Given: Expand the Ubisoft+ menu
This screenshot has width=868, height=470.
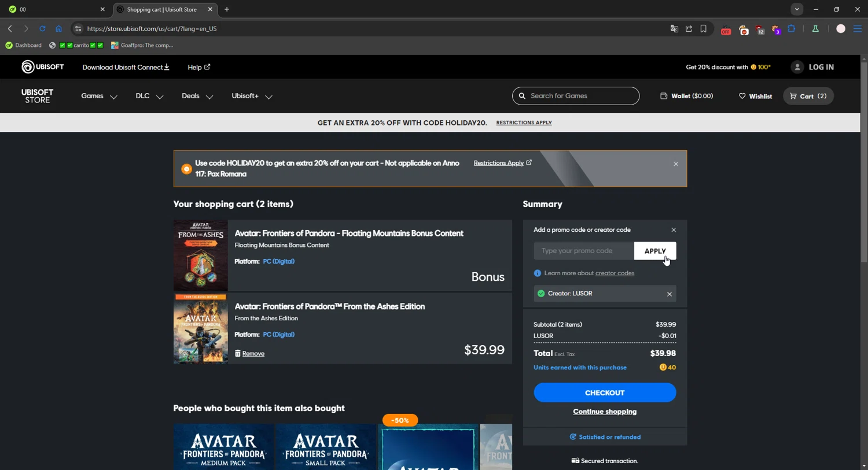Looking at the screenshot, I should 252,96.
